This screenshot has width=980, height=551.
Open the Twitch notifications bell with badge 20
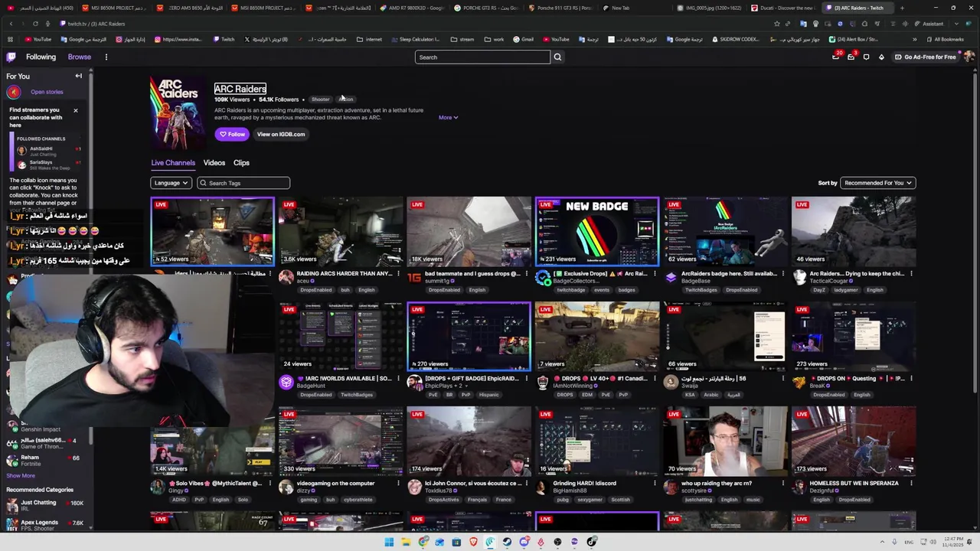tap(835, 57)
